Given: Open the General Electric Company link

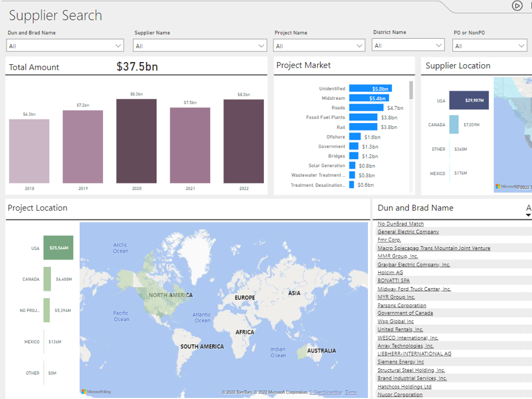Looking at the screenshot, I should (408, 232).
